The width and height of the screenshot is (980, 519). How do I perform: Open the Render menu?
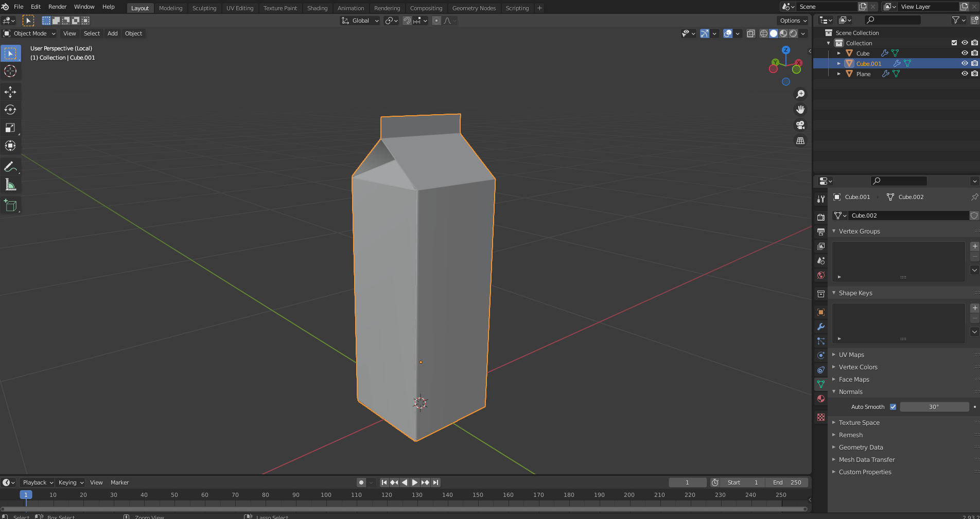[57, 7]
